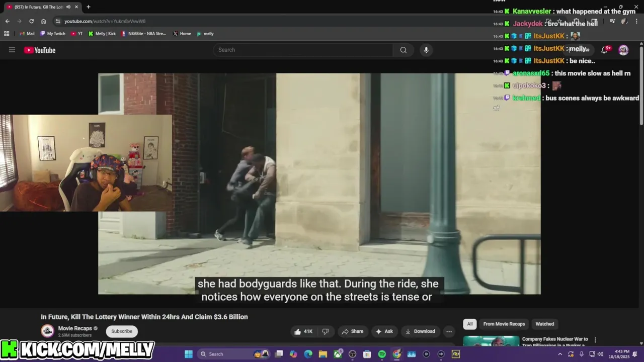Click the Windows taskbar search box
Image resolution: width=644 pixels, height=362 pixels.
point(234,354)
